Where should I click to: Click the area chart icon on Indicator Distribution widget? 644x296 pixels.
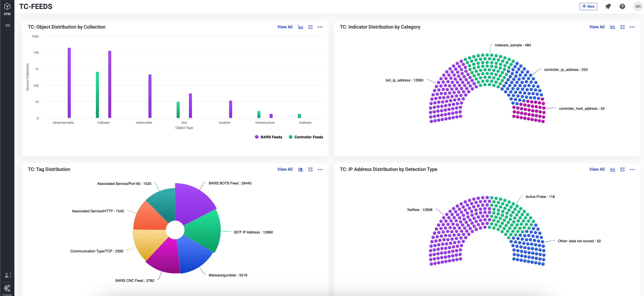(x=613, y=27)
